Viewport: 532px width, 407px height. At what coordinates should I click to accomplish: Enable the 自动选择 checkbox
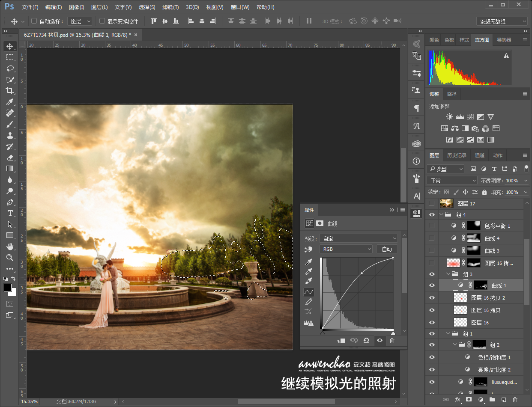coord(34,21)
